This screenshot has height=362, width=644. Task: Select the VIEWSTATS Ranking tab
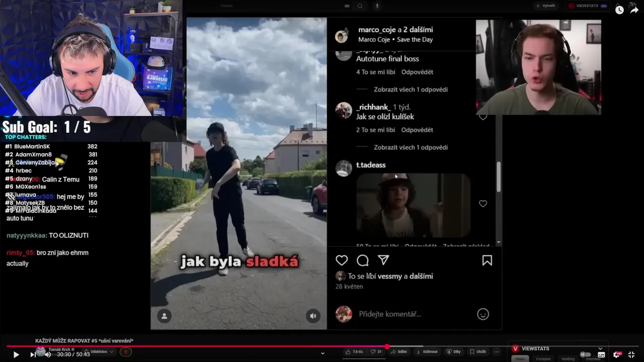pyautogui.click(x=568, y=359)
